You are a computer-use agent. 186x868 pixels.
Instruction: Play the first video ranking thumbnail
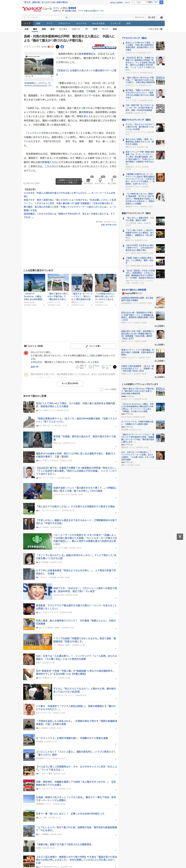[x=160, y=221]
